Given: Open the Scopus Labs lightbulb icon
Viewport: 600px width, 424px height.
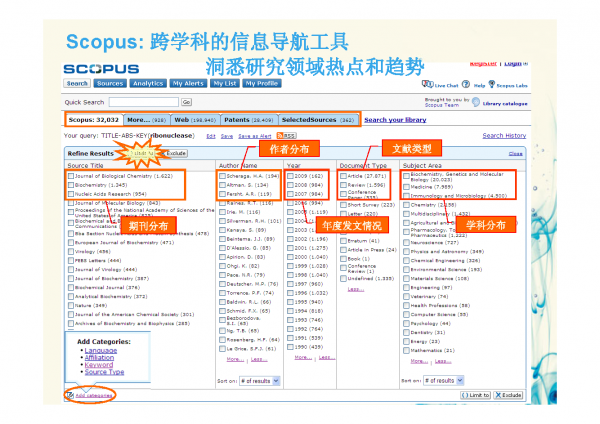Looking at the screenshot, I should click(492, 84).
